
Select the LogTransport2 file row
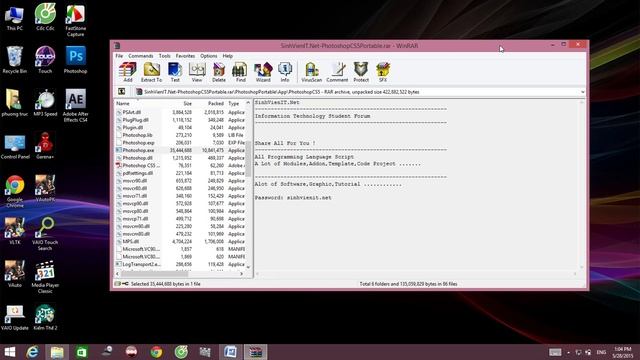pos(180,264)
